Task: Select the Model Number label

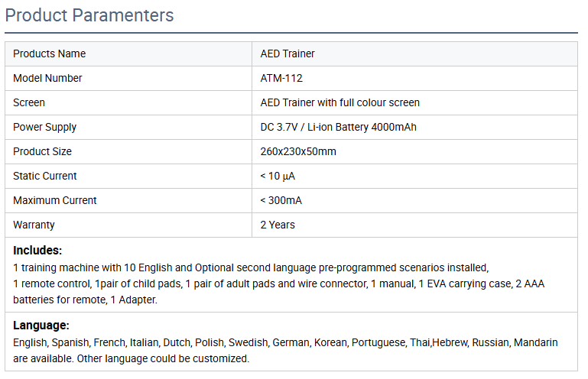Action: click(47, 78)
